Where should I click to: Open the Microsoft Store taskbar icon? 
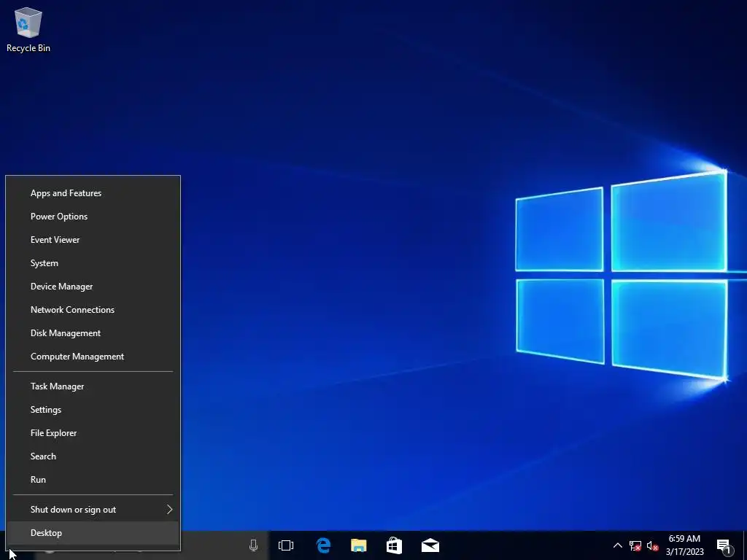coord(394,545)
